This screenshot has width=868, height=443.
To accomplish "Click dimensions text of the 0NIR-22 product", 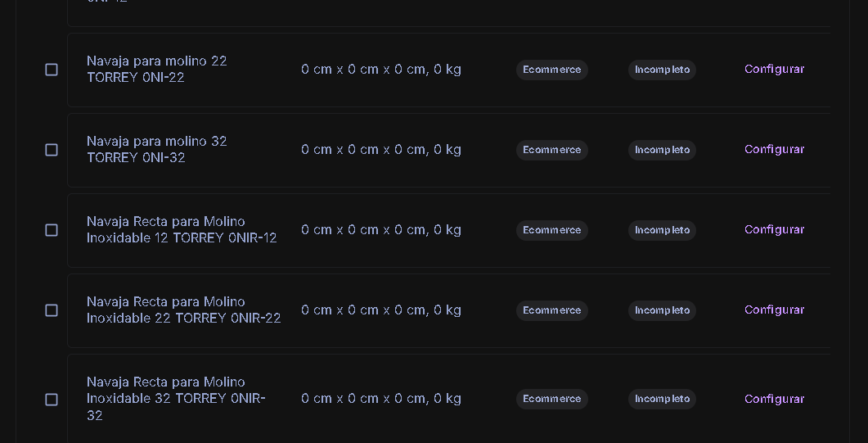I will (380, 310).
